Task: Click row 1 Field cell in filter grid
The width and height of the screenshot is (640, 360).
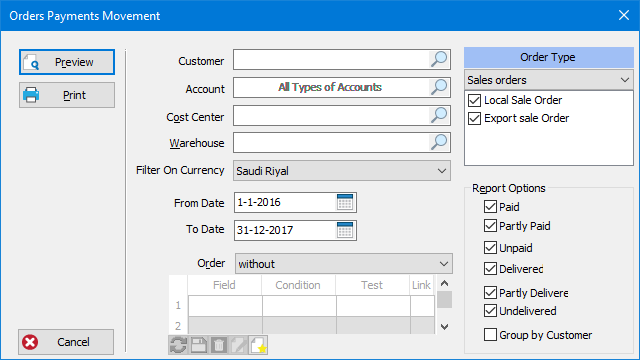Action: (225, 306)
